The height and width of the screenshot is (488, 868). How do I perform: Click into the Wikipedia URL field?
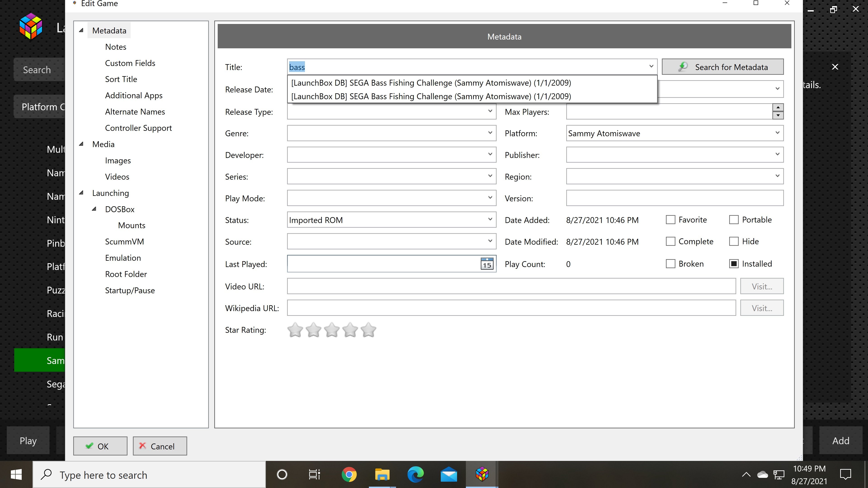point(511,308)
